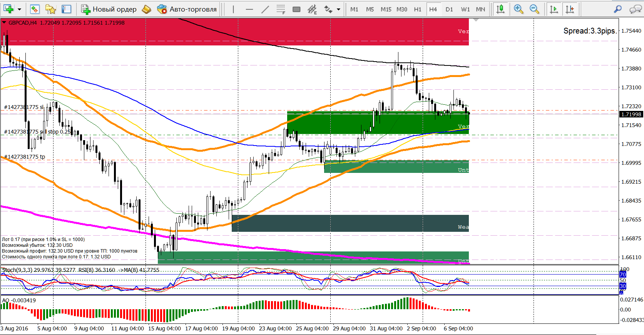
Task: Switch chart to M15 timeframe
Action: pos(386,9)
